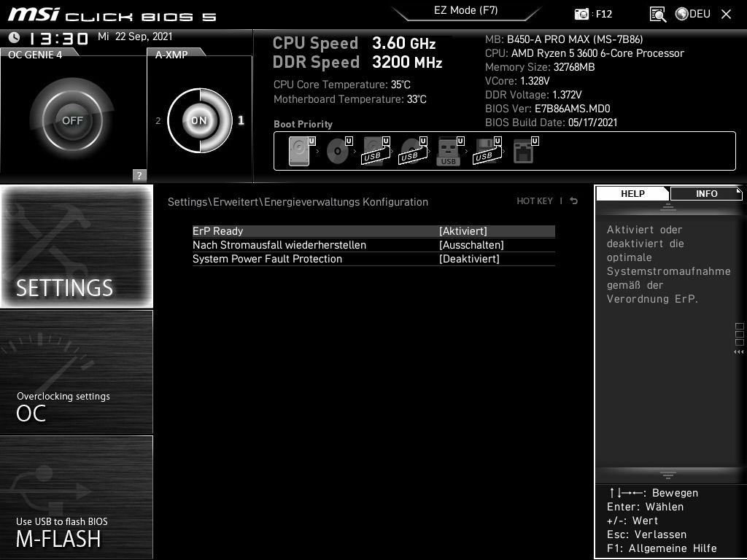Viewport: 747px width, 560px height.
Task: Toggle OC GENIE 4 to ON
Action: [73, 119]
